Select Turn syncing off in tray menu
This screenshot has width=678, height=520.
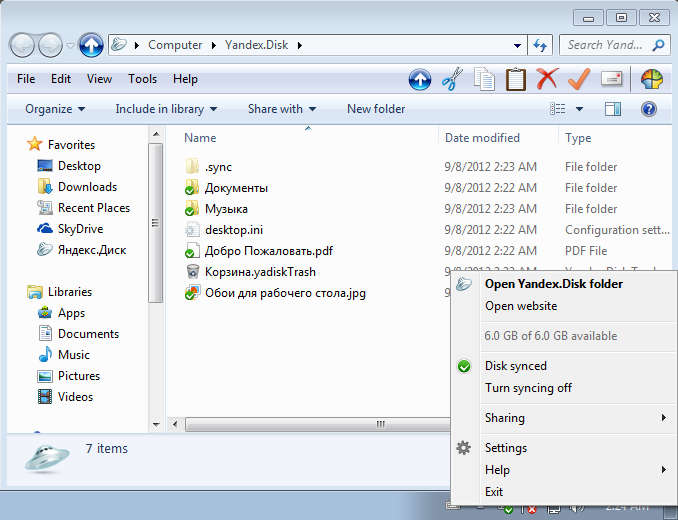coord(528,388)
